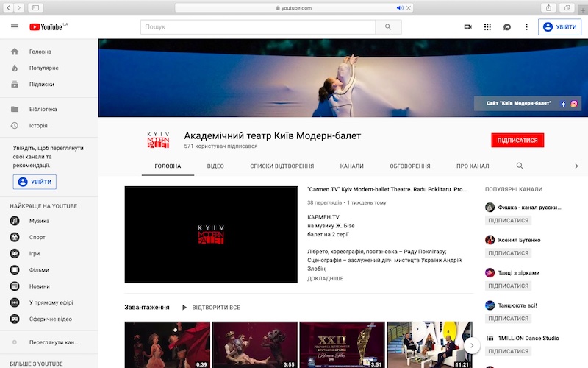Click the Safari share icon
Viewport: 588px width, 368px height.
(548, 7)
